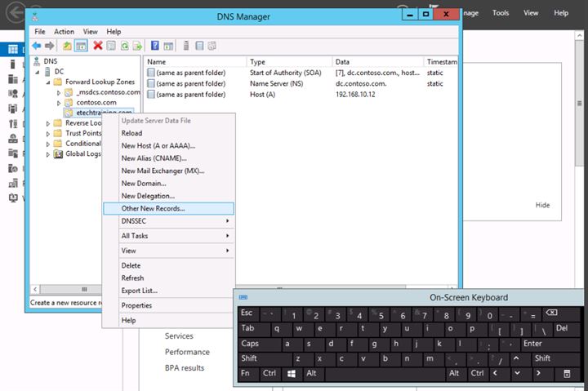This screenshot has width=588, height=391.
Task: Toggle left Shift key on On-Screen Keyboard
Action: [250, 358]
